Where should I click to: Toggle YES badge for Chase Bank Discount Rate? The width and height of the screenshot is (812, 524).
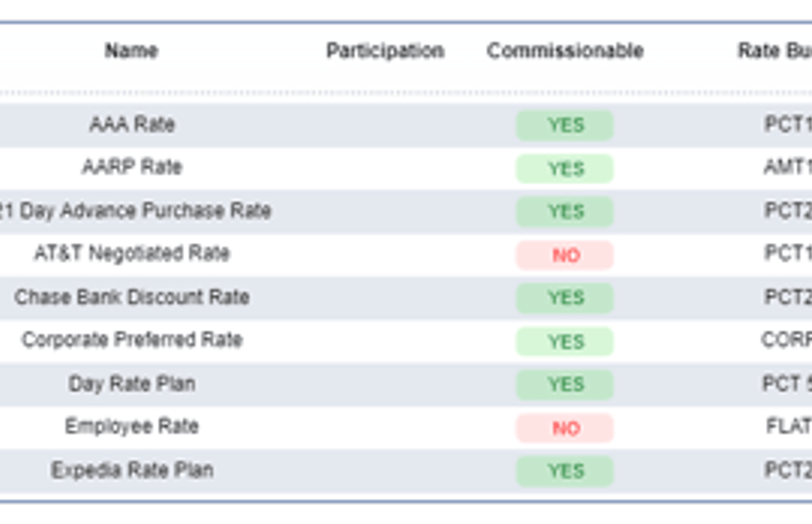click(x=565, y=298)
